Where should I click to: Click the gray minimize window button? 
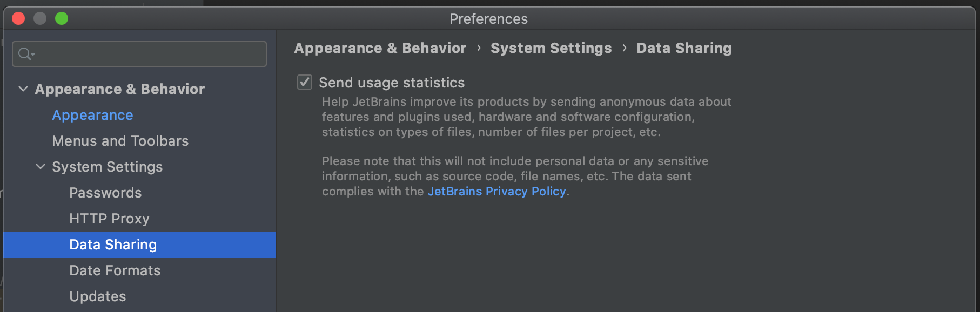40,18
